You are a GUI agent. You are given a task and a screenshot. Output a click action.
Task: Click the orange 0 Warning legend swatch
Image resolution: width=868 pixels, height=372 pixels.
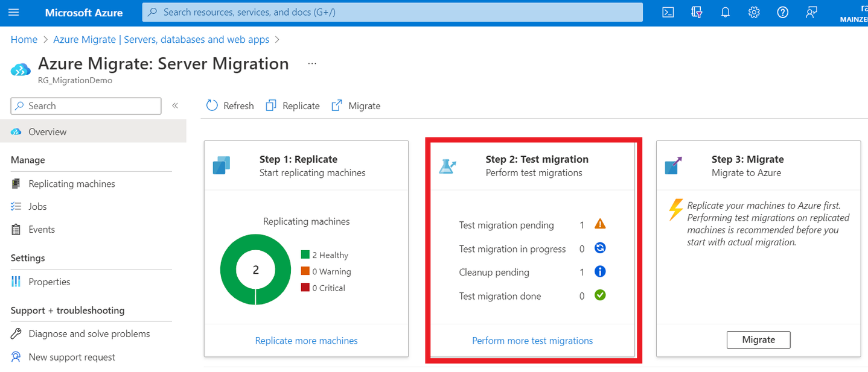(x=305, y=271)
